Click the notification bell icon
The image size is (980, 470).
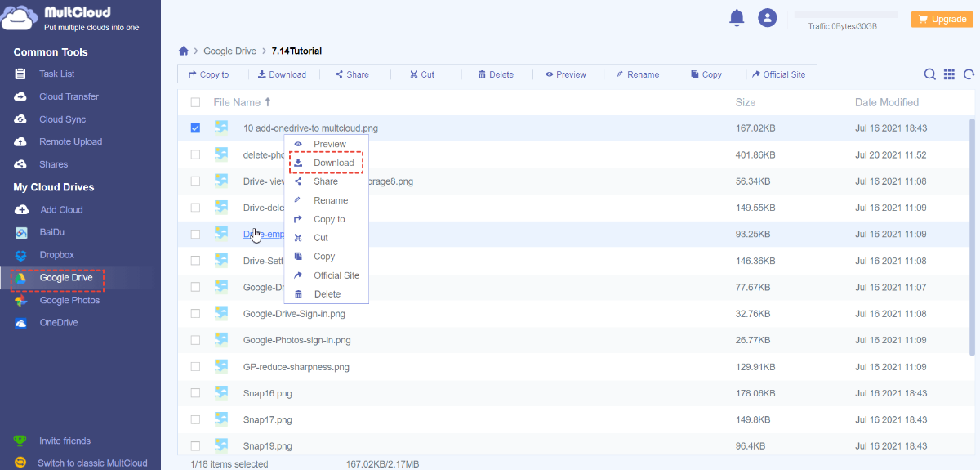(737, 18)
